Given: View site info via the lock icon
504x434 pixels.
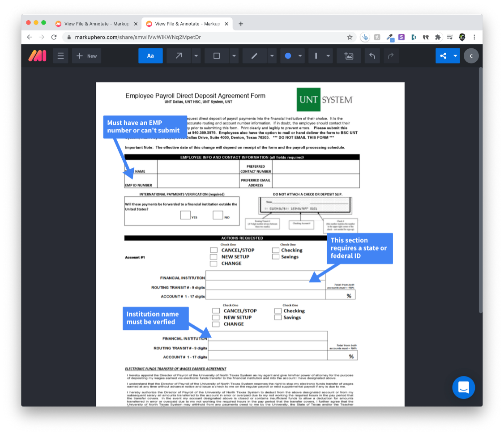Looking at the screenshot, I should [69, 37].
